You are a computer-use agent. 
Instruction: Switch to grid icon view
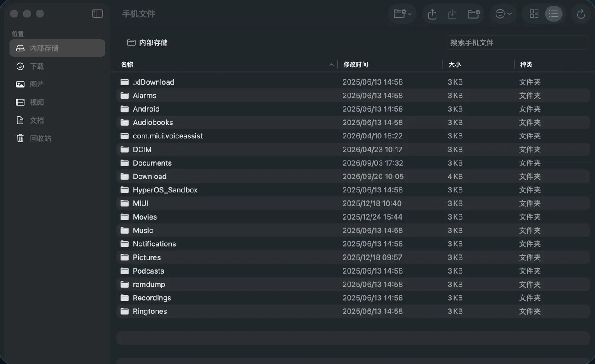point(534,14)
